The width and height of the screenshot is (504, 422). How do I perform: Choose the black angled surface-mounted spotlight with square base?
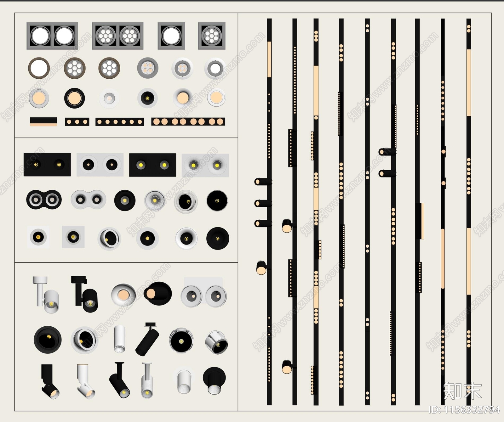[50, 381]
